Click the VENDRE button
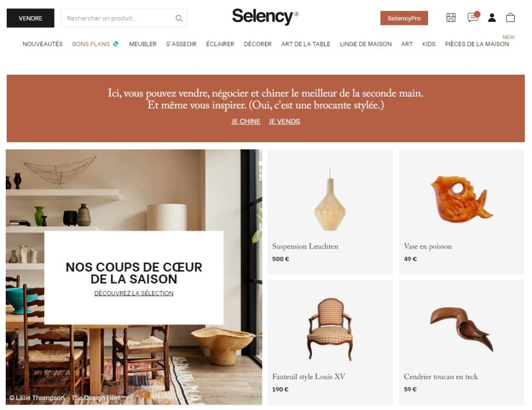The width and height of the screenshot is (532, 410). tap(31, 18)
